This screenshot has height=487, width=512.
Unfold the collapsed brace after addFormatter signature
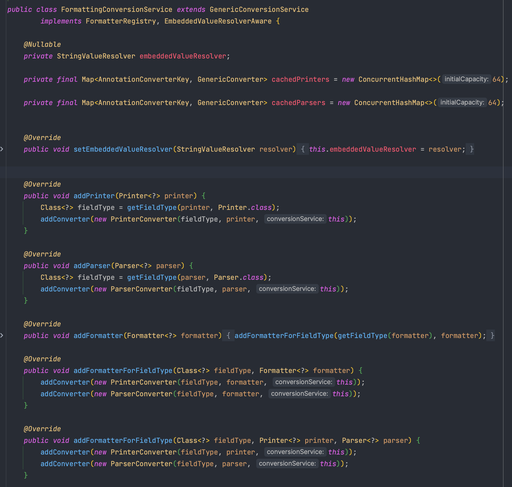click(229, 335)
